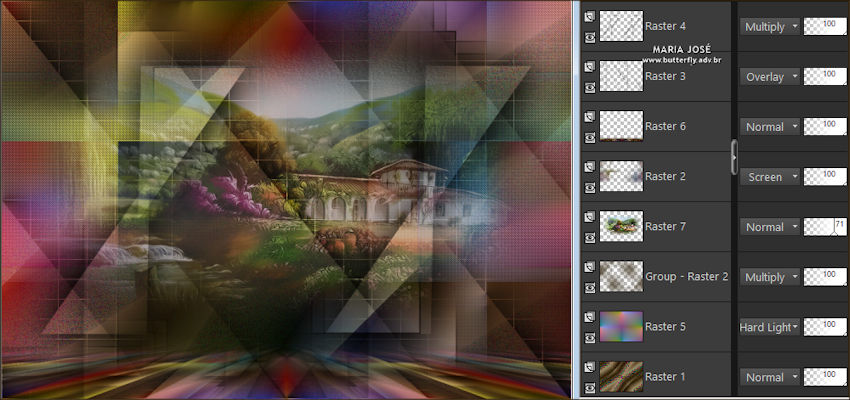Hide the Raster 4 layer with its eye icon
Viewport: 850px width, 400px height.
pyautogui.click(x=590, y=37)
